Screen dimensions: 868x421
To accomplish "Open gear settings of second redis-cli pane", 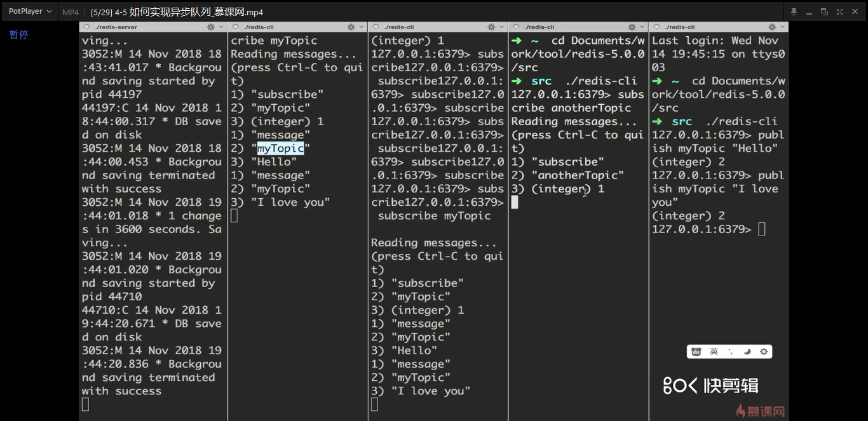I will tap(351, 27).
